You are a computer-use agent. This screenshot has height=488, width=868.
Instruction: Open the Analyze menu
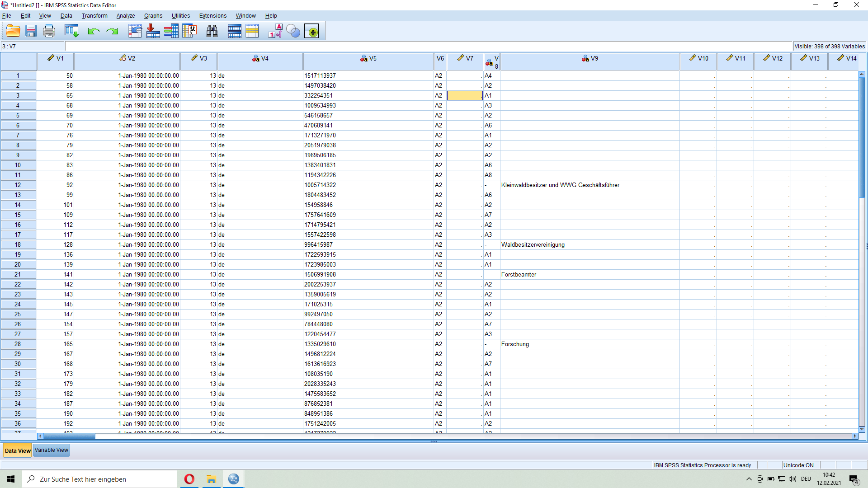pos(125,16)
